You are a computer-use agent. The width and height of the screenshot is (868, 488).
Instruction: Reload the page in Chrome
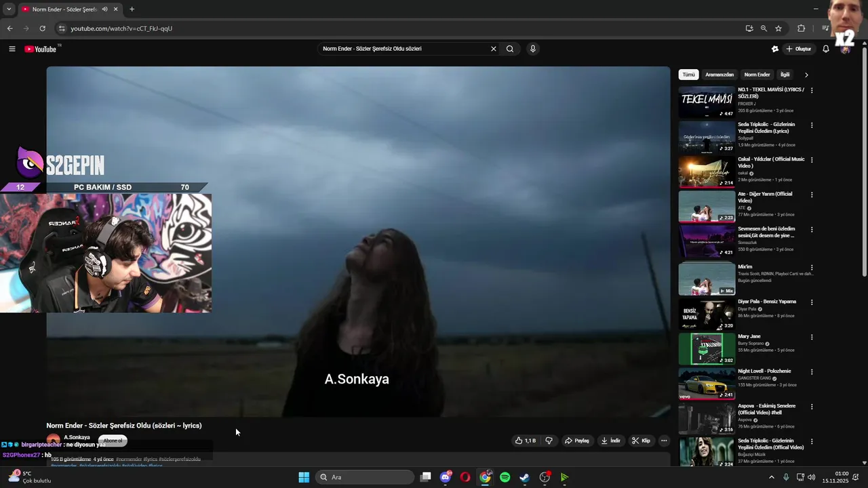tap(42, 28)
